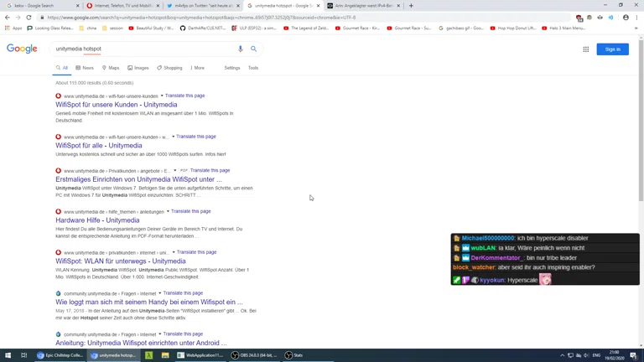The height and width of the screenshot is (362, 644).
Task: Click the red extension icon in Chrome toolbar
Action: pos(579,18)
